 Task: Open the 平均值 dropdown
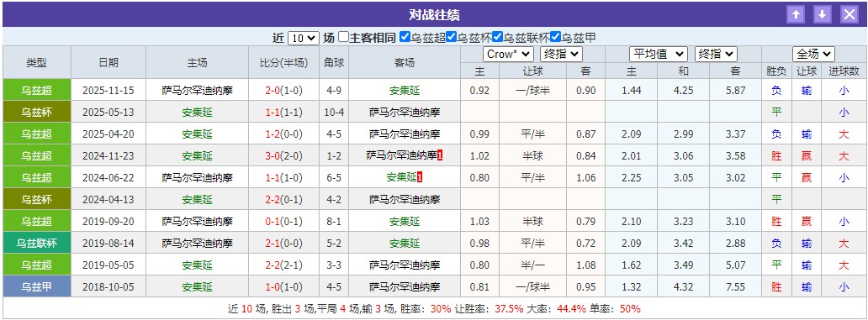(x=659, y=54)
